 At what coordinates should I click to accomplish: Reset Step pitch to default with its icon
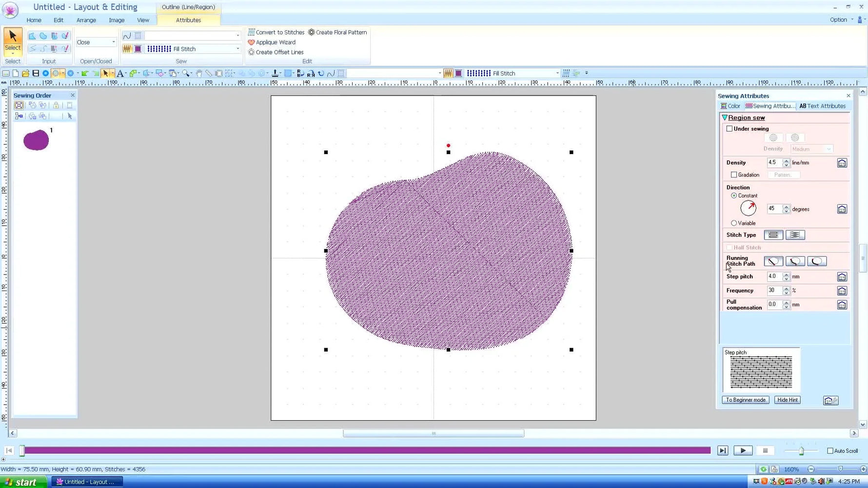[x=842, y=277]
